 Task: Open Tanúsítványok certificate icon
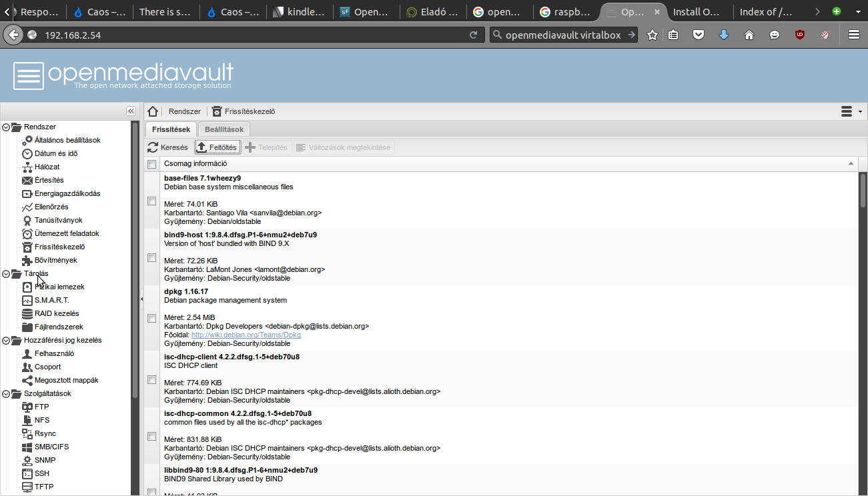pos(27,220)
